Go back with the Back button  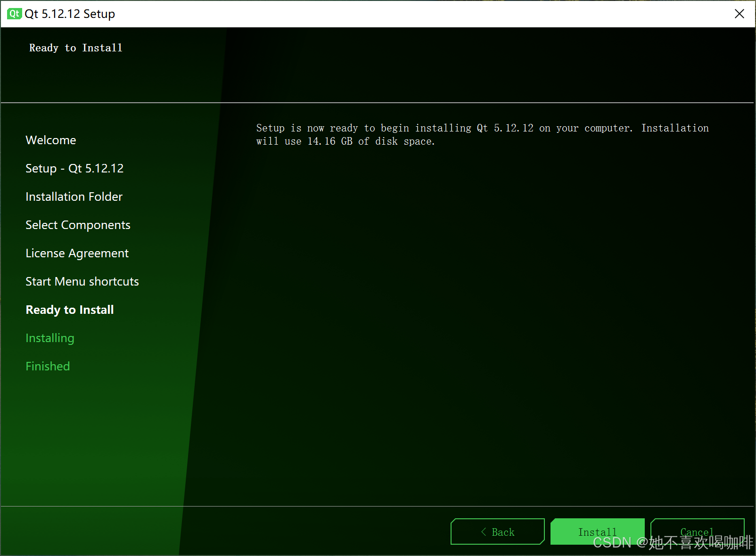point(498,531)
